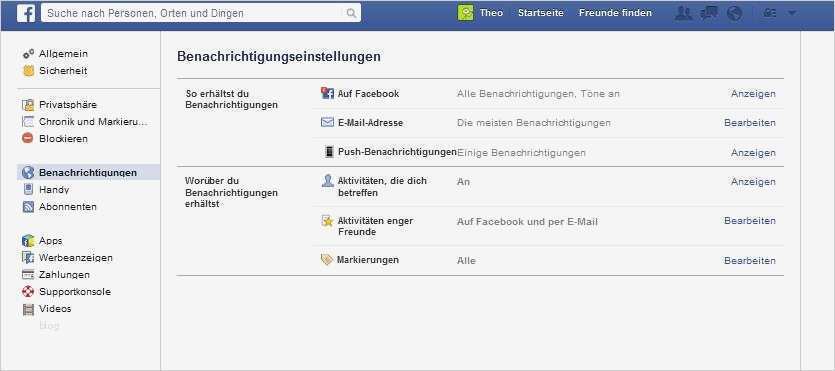
Task: Click 'Alle Benachrichtigungen, Töne an' text
Action: [538, 94]
